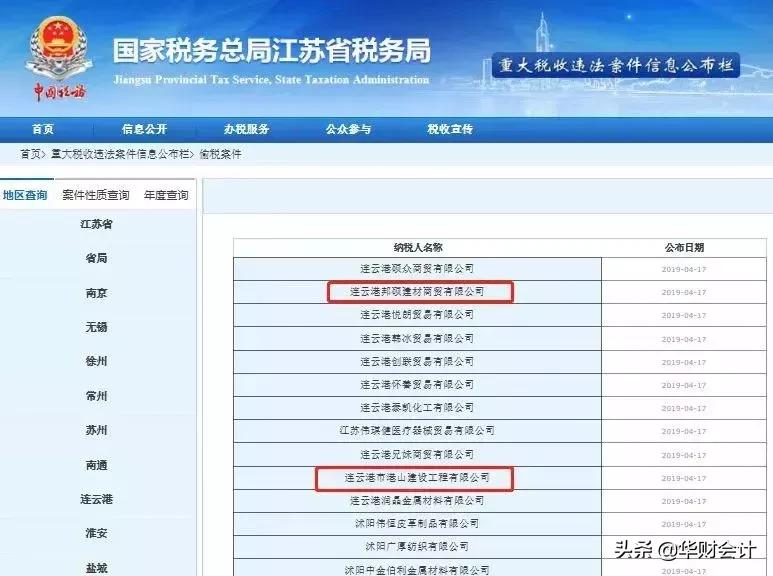773x576 pixels.
Task: Open the 公众参与 navigation menu
Action: [348, 129]
